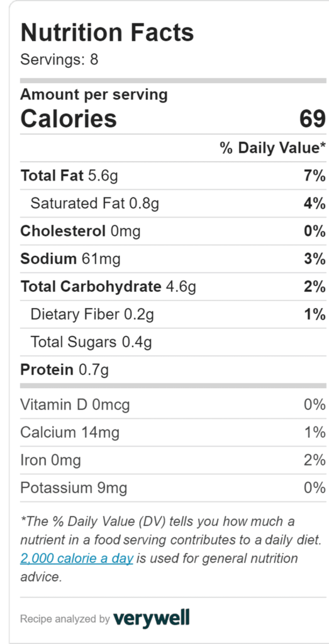The image size is (329, 644).
Task: Click the Sodium 61mg label
Action: click(x=70, y=259)
